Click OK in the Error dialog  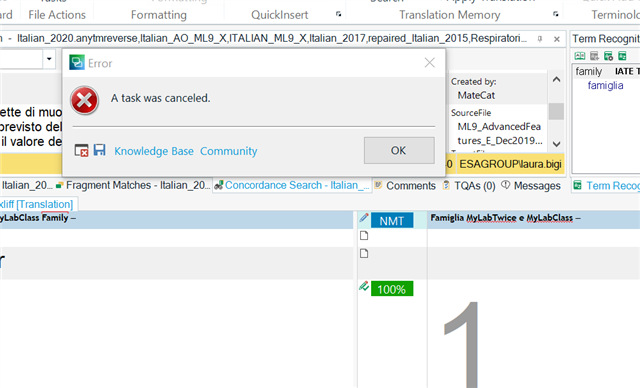tap(399, 151)
